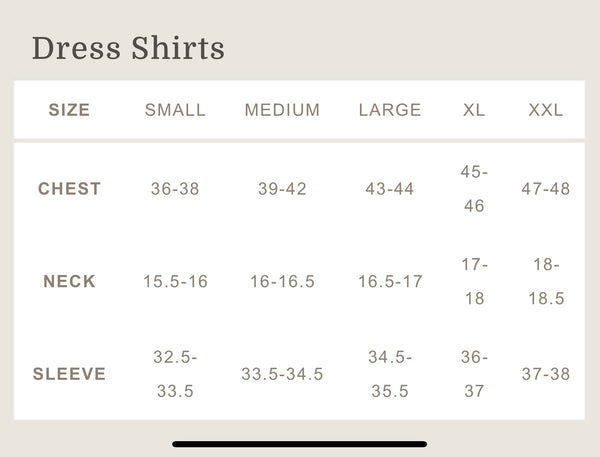Screen dimensions: 600x457
Task: Select the CHEST row label
Action: (69, 189)
